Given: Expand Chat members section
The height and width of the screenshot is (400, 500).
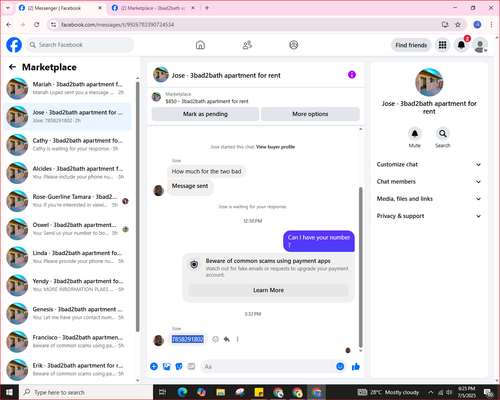Looking at the screenshot, I should click(x=429, y=182).
